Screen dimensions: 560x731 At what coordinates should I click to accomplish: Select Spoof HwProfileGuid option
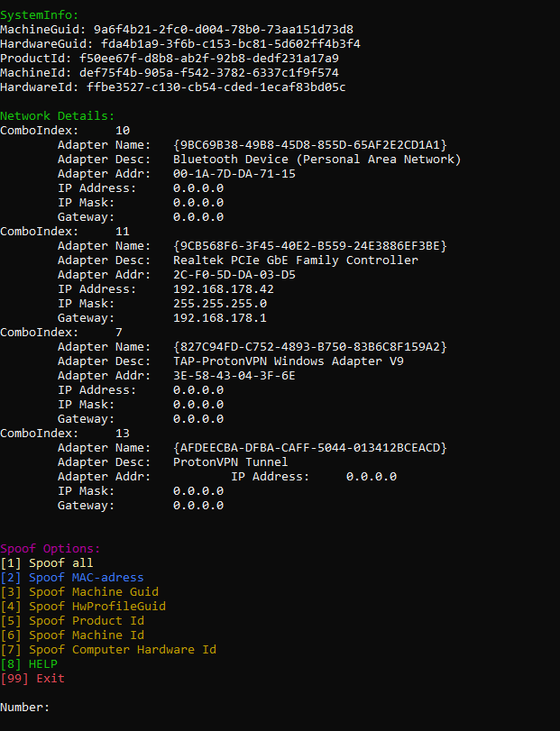point(83,607)
